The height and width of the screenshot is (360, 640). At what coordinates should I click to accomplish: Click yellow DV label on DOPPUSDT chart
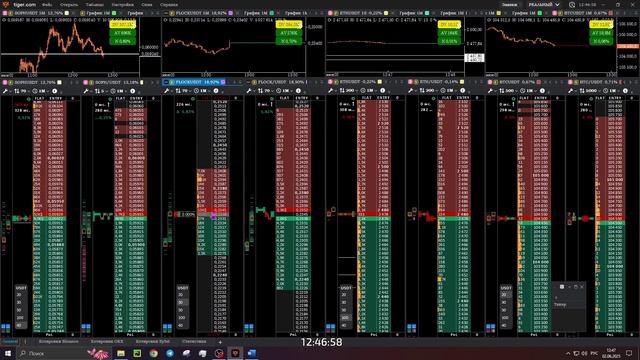tap(122, 24)
